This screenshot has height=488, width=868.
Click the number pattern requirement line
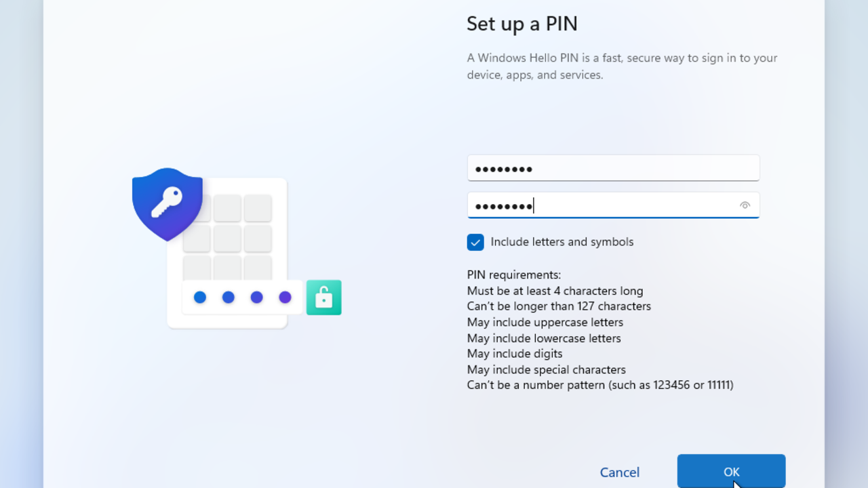[x=599, y=385]
